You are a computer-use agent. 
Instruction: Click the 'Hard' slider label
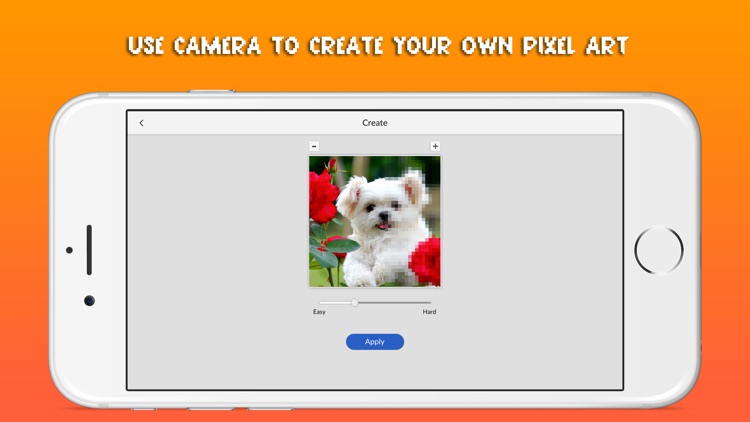429,311
